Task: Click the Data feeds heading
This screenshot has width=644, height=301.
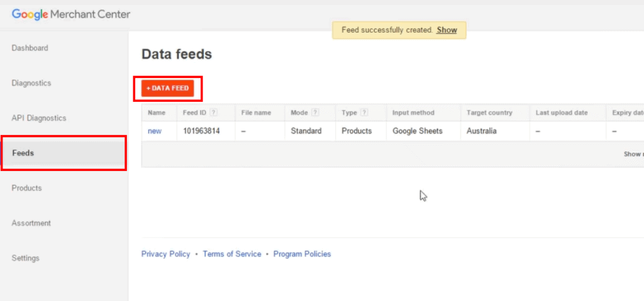Action: pyautogui.click(x=177, y=54)
